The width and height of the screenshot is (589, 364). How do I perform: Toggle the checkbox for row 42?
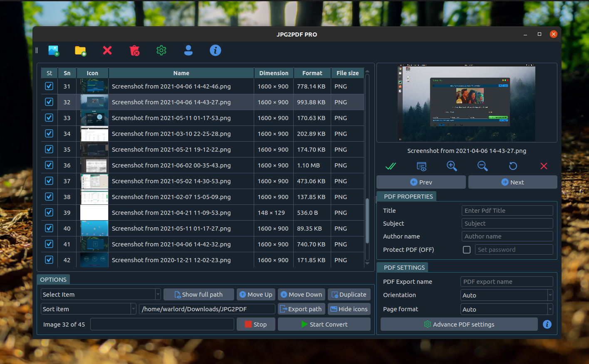tap(49, 260)
